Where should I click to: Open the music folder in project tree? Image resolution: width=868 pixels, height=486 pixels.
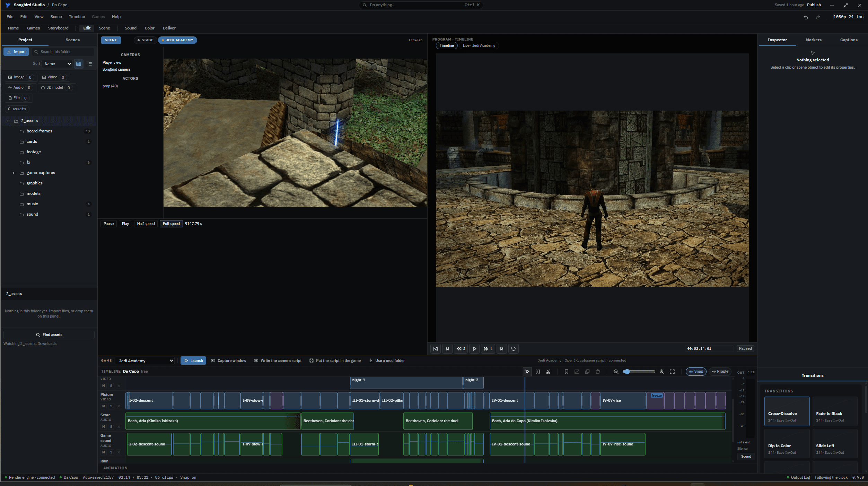(x=49, y=204)
